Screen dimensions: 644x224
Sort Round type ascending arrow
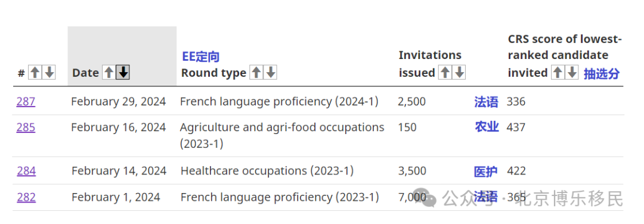coord(256,73)
